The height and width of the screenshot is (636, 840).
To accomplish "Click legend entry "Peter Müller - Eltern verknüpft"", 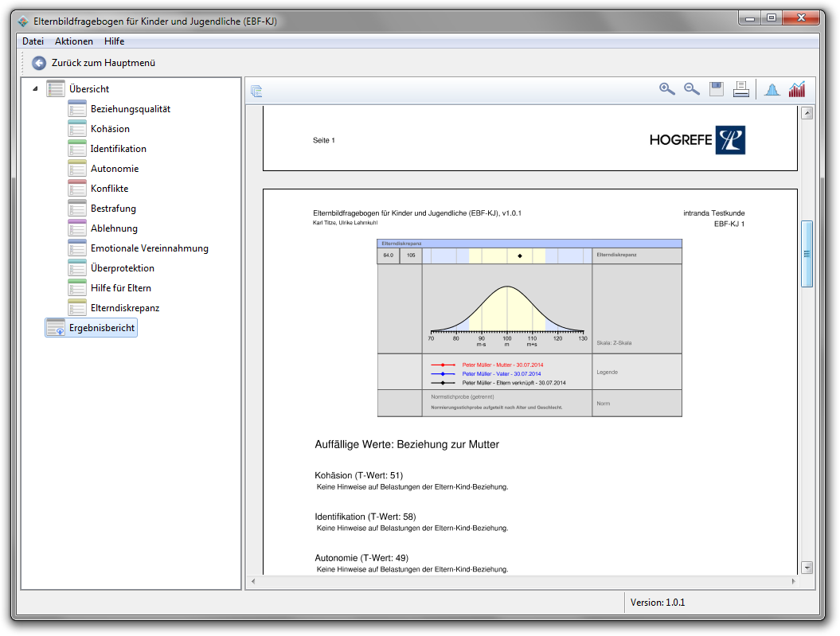I will click(514, 384).
